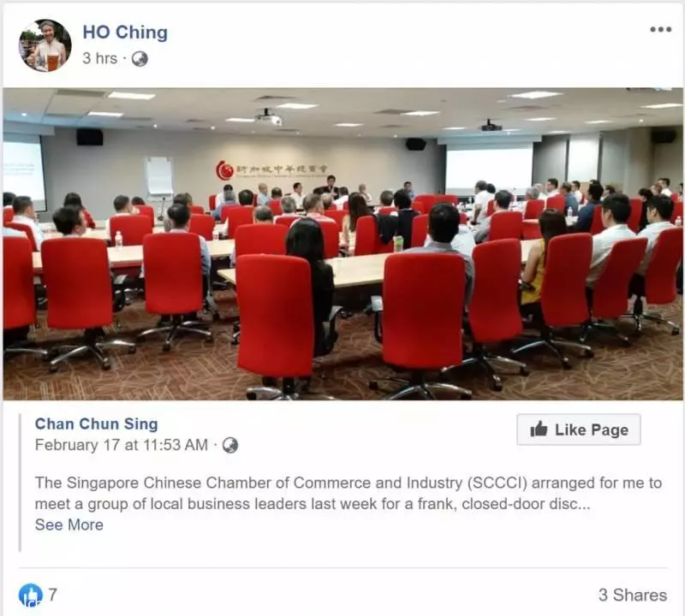
Task: Click the blue like reaction icon
Action: point(31,595)
